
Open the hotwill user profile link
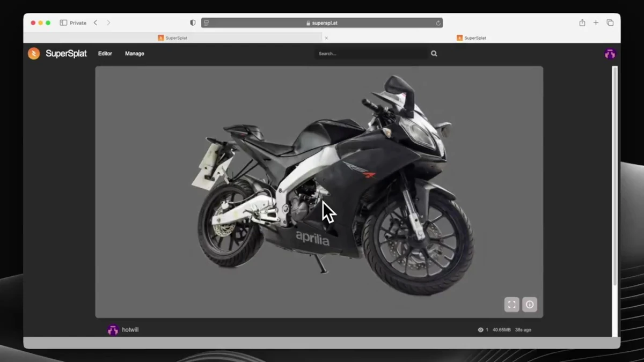(x=130, y=330)
